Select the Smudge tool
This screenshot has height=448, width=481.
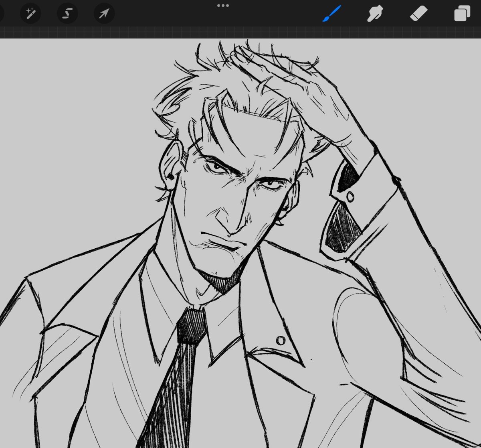pyautogui.click(x=376, y=14)
